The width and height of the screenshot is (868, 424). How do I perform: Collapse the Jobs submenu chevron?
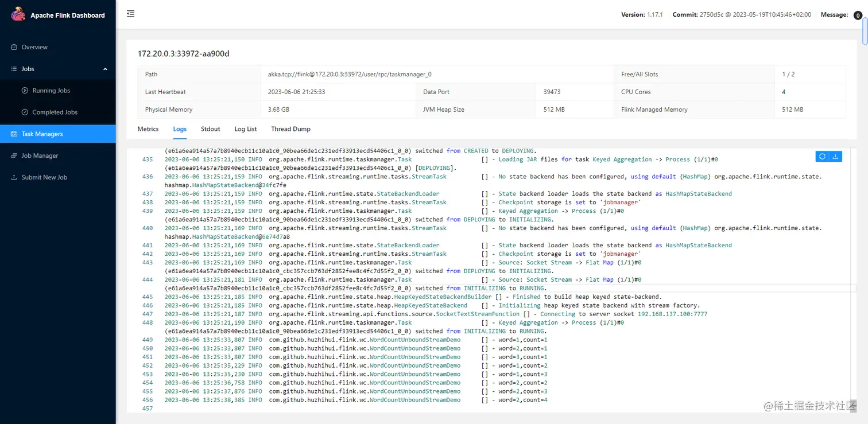[x=105, y=69]
